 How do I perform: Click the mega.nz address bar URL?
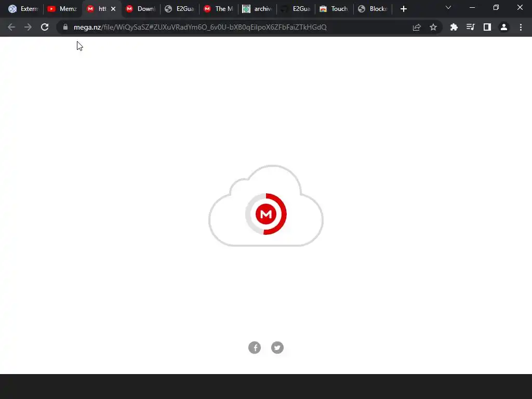(200, 27)
